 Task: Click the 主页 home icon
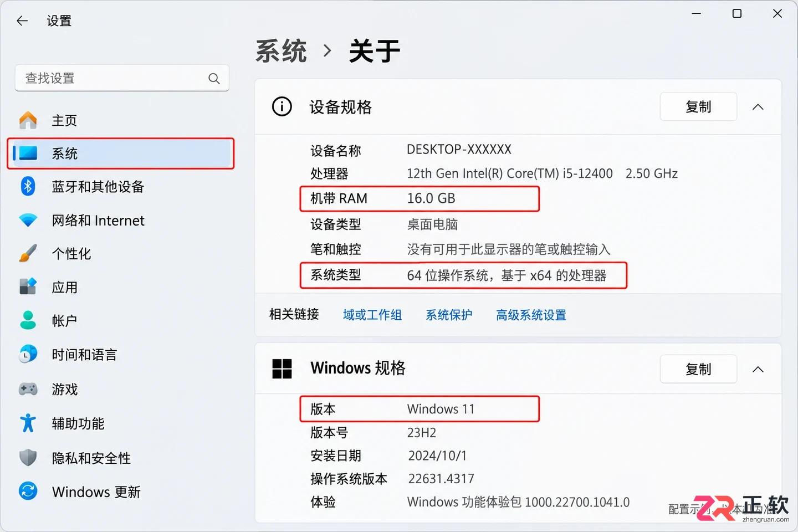[x=28, y=120]
